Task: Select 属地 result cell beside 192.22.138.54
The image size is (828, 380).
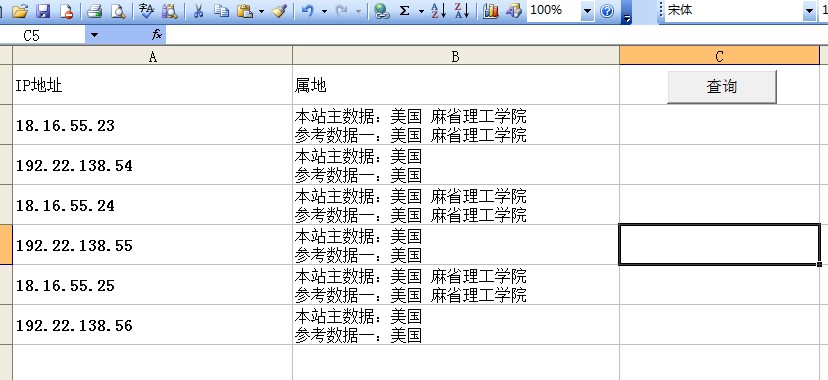Action: pos(456,165)
